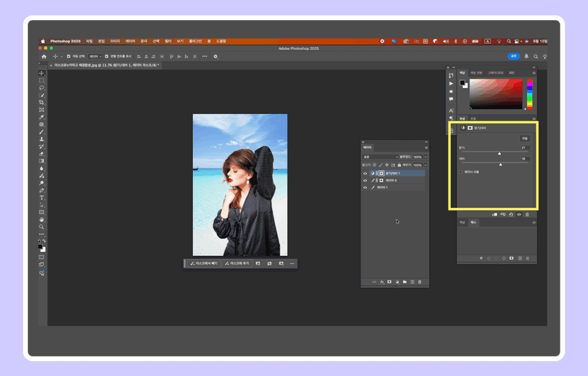The width and height of the screenshot is (588, 376).
Task: Switch to the 조정 tab
Action: click(x=473, y=119)
